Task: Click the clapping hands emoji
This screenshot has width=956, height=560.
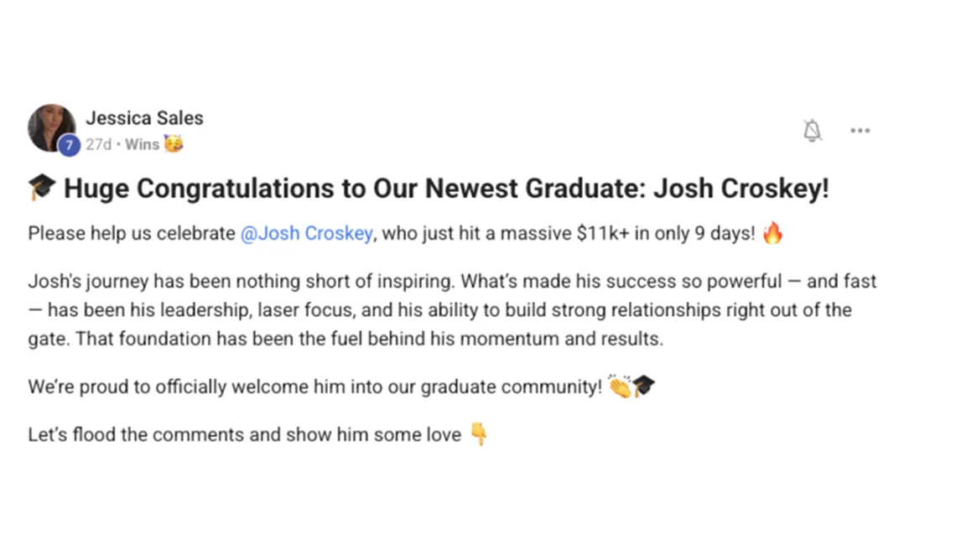Action: click(620, 386)
